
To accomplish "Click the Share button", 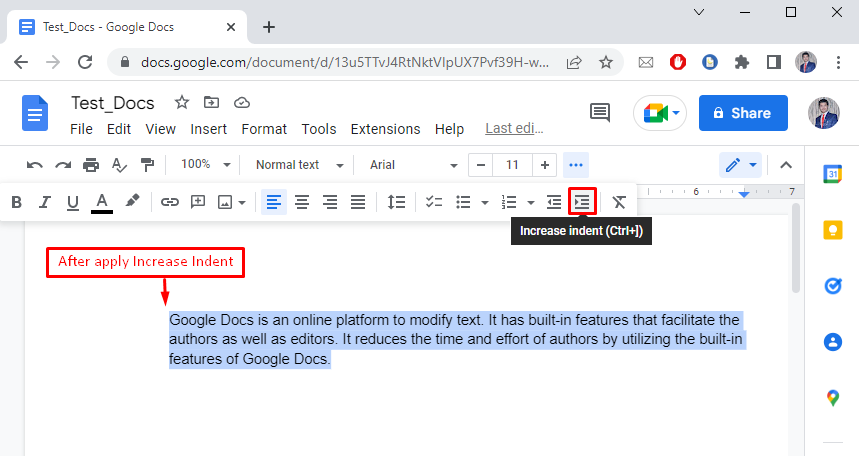I will coord(743,113).
